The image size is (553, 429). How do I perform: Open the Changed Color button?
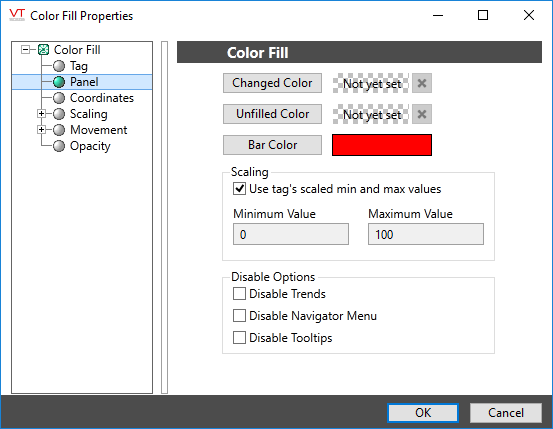272,83
